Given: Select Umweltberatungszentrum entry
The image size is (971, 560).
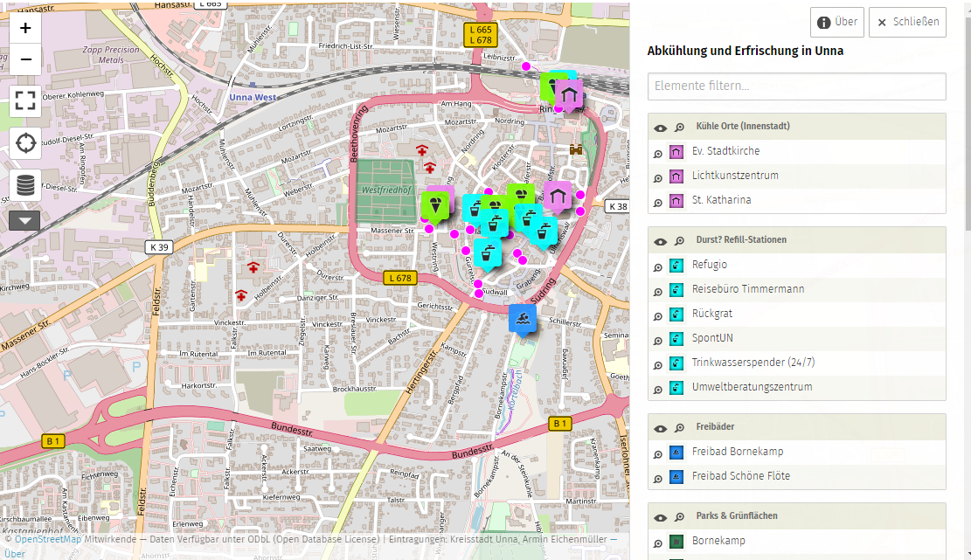Looking at the screenshot, I should tap(752, 387).
